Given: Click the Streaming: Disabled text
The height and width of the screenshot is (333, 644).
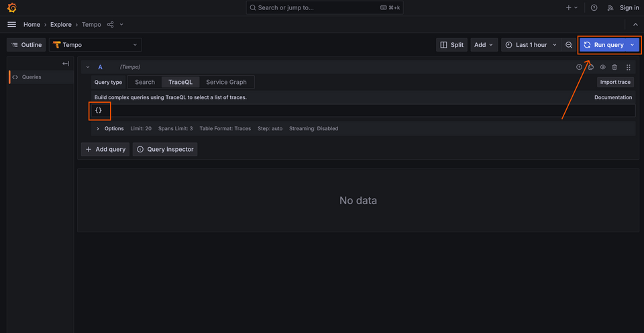Looking at the screenshot, I should (314, 129).
